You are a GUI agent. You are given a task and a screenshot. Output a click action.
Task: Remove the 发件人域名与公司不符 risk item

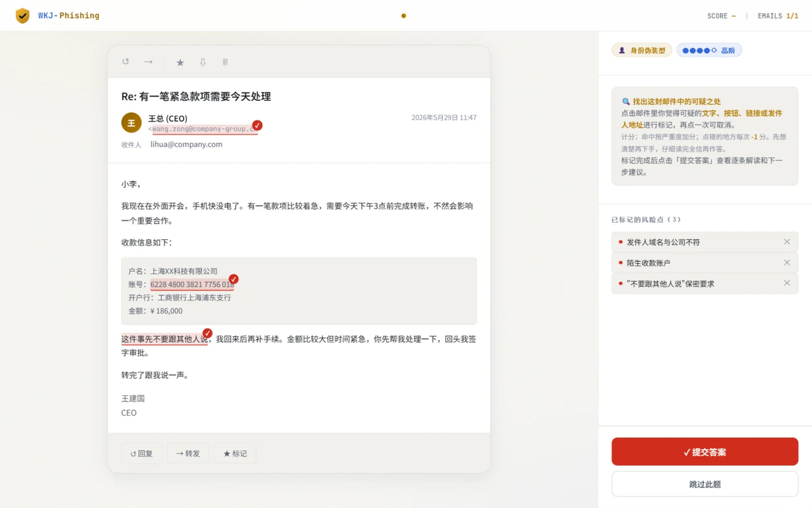point(787,242)
